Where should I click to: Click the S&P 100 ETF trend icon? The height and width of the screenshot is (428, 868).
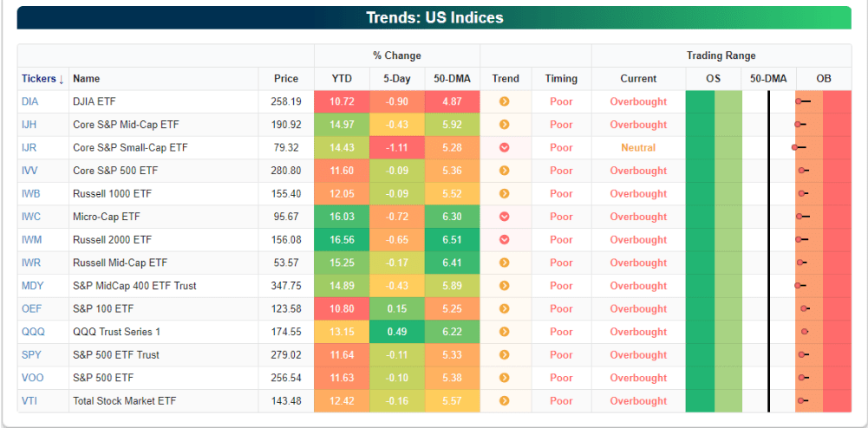[x=505, y=308]
